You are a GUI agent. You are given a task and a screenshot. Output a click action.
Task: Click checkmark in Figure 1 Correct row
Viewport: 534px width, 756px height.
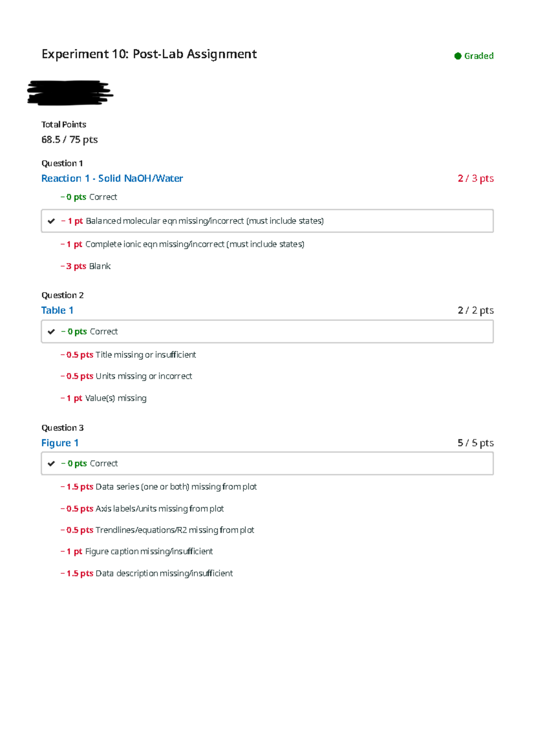pyautogui.click(x=51, y=463)
